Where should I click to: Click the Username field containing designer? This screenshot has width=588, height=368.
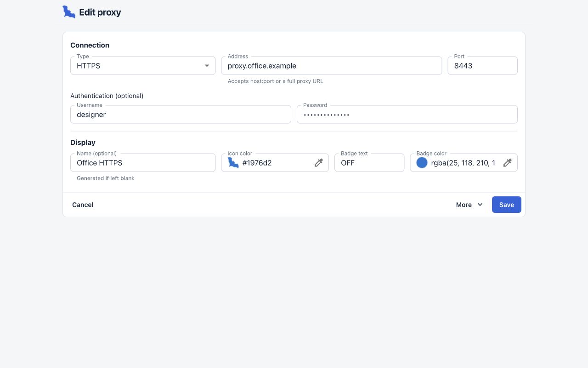pyautogui.click(x=181, y=115)
